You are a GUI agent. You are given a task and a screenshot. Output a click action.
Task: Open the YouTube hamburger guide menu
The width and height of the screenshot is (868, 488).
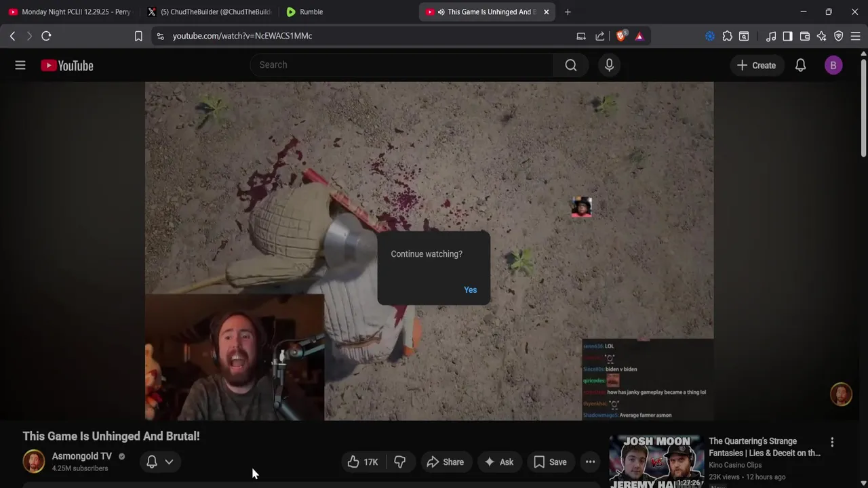[20, 65]
